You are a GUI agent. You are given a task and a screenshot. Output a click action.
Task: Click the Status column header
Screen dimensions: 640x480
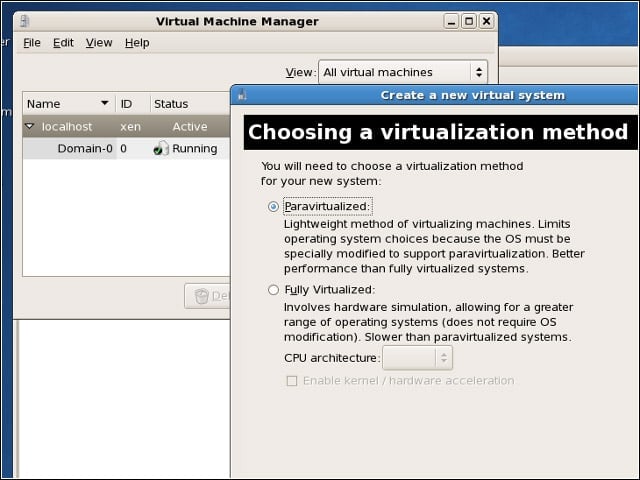190,104
